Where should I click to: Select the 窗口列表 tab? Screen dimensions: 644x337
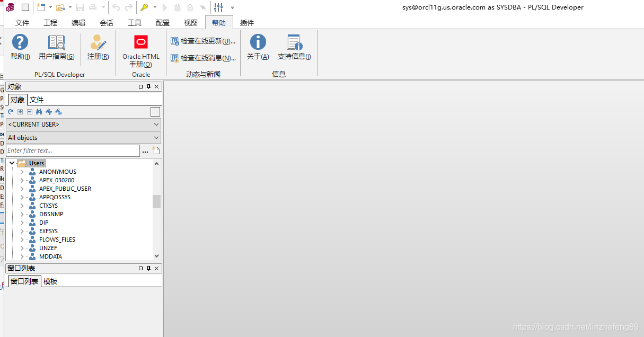[24, 281]
